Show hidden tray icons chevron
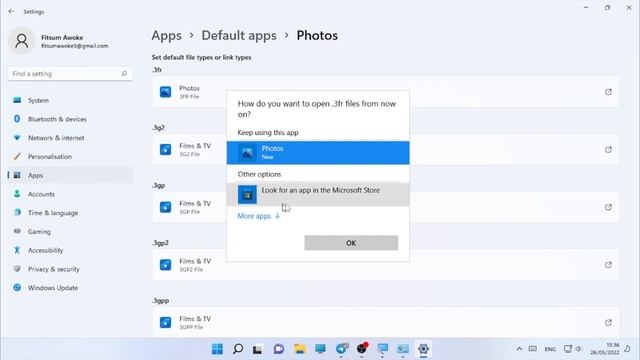This screenshot has height=360, width=640. tap(519, 349)
